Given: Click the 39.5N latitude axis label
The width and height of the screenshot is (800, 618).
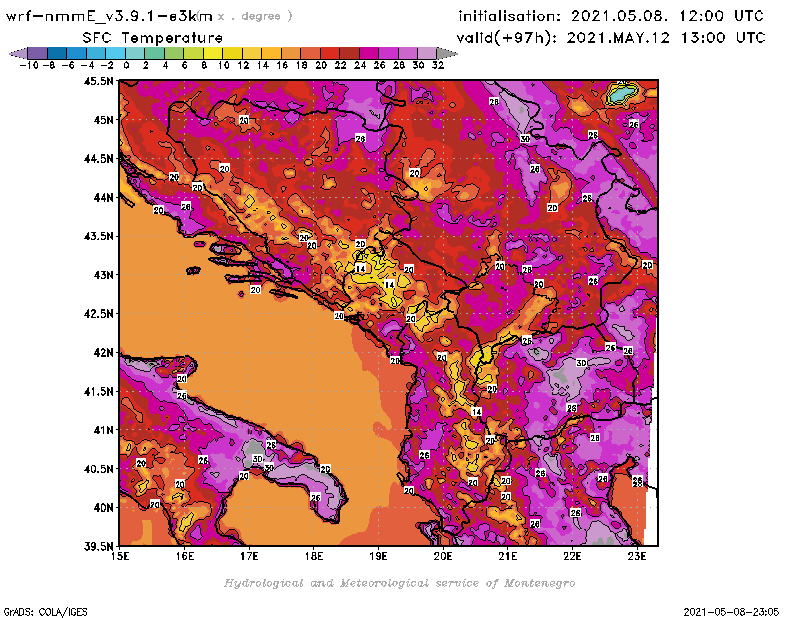Looking at the screenshot, I should (98, 547).
